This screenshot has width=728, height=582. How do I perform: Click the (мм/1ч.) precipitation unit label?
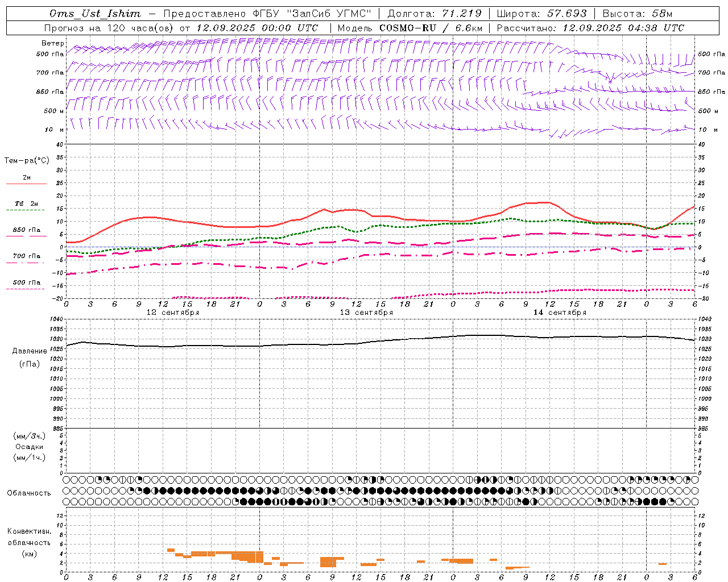(30, 458)
